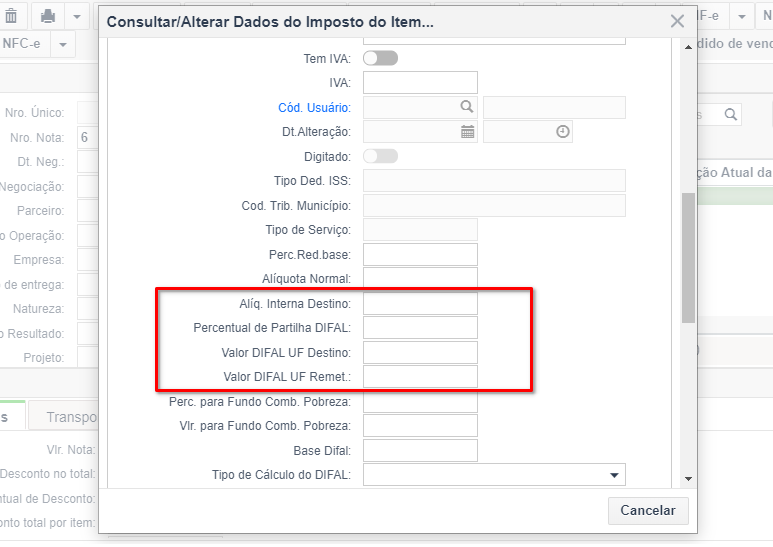Open the Cód. Usuário search magnifier
This screenshot has width=773, height=547.
coord(466,106)
